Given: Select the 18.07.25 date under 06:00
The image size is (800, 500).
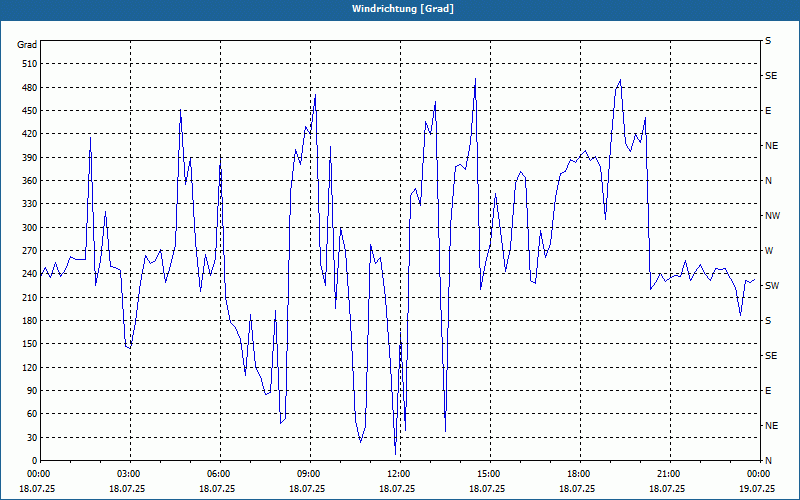Looking at the screenshot, I should [x=217, y=488].
